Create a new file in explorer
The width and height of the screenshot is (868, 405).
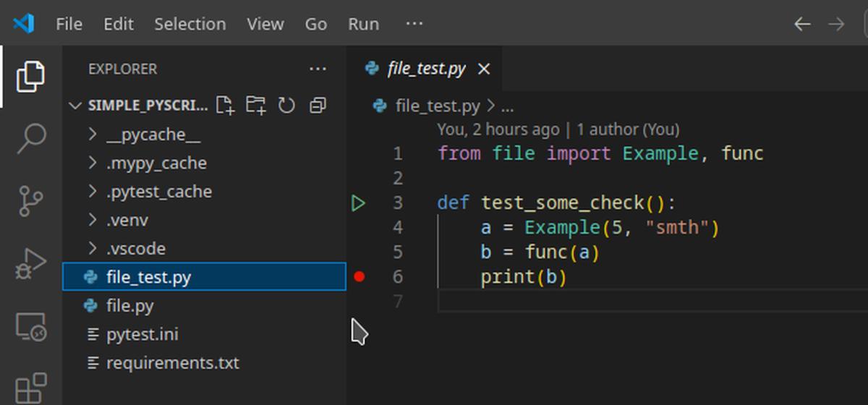[x=226, y=106]
